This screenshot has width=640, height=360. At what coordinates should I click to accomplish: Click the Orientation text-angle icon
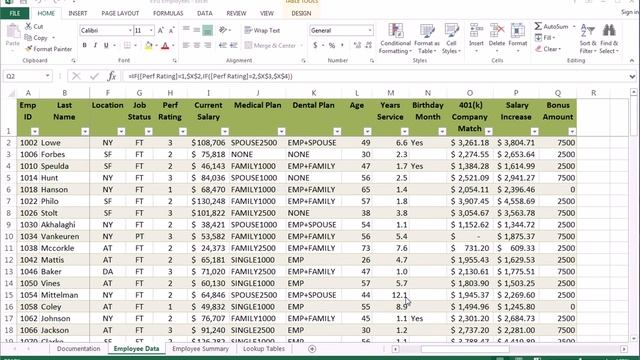click(223, 30)
